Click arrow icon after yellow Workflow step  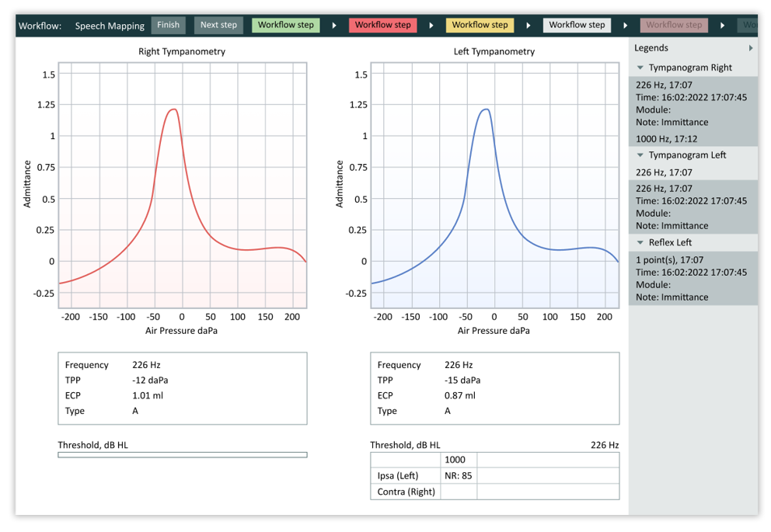[529, 26]
